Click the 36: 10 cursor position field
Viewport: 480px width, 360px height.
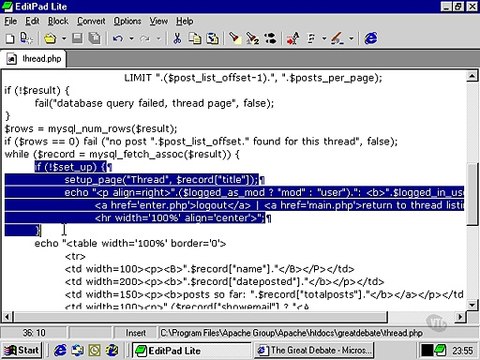point(34,333)
